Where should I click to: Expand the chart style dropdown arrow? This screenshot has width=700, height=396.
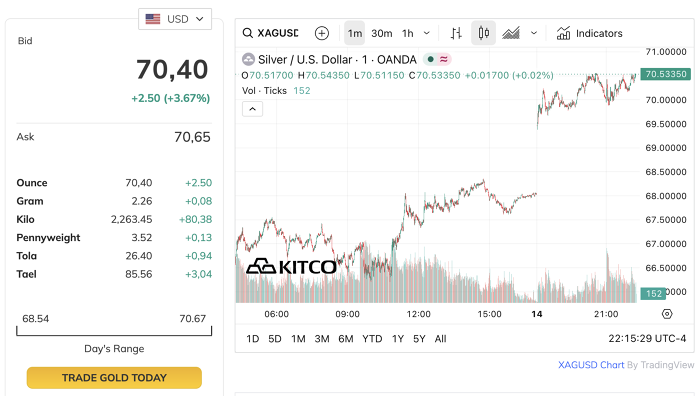(x=534, y=33)
